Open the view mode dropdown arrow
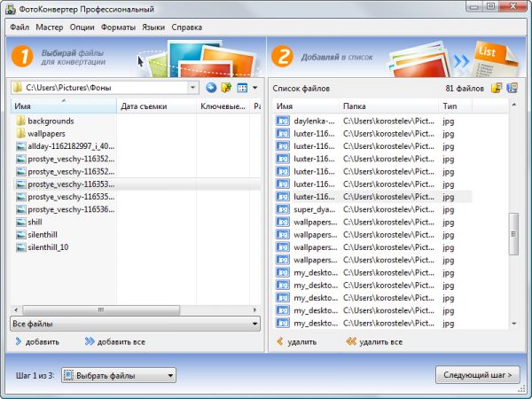 (254, 88)
